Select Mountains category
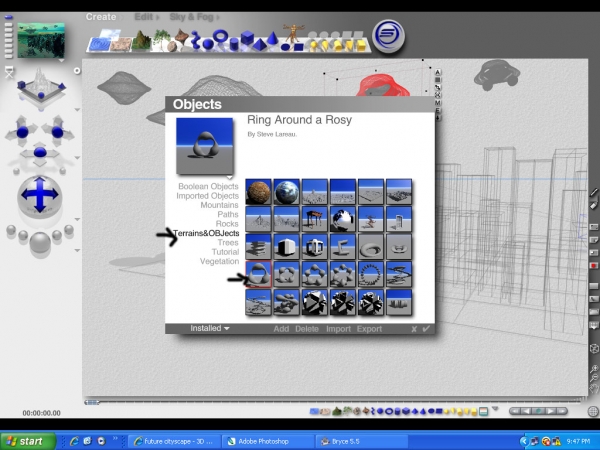Viewport: 600px width, 450px height. 219,205
